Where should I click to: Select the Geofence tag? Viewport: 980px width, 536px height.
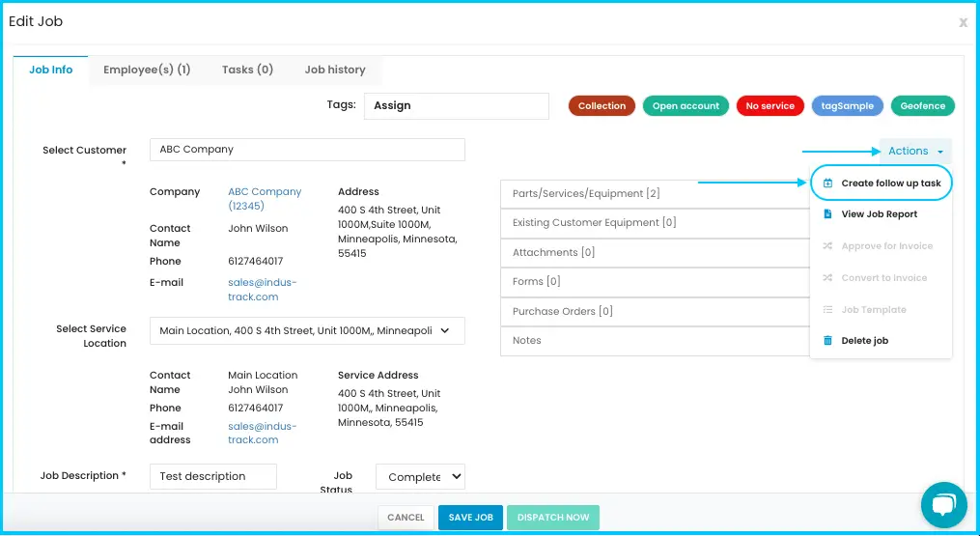click(922, 105)
